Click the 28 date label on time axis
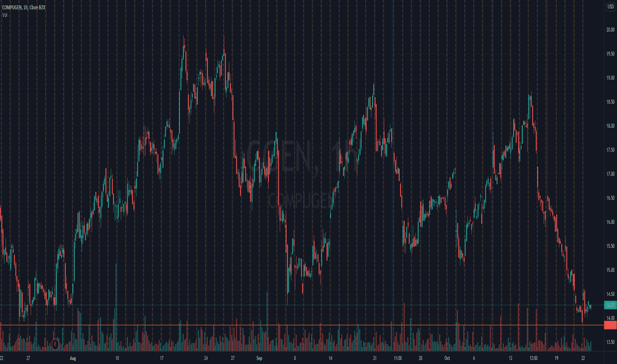 point(420,359)
